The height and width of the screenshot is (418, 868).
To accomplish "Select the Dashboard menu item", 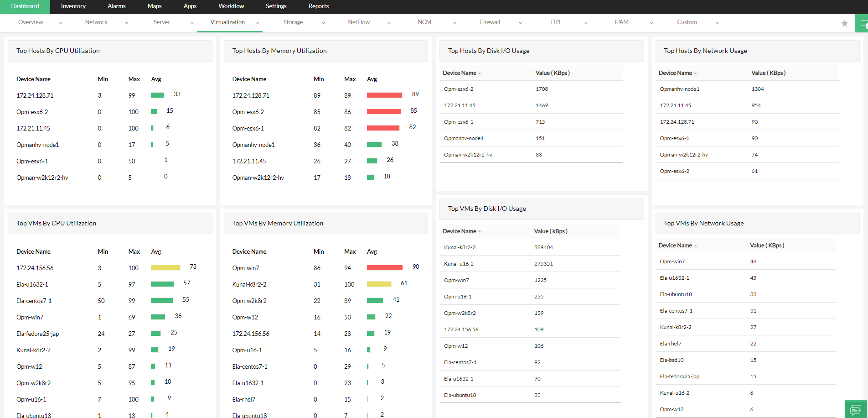I will click(25, 6).
